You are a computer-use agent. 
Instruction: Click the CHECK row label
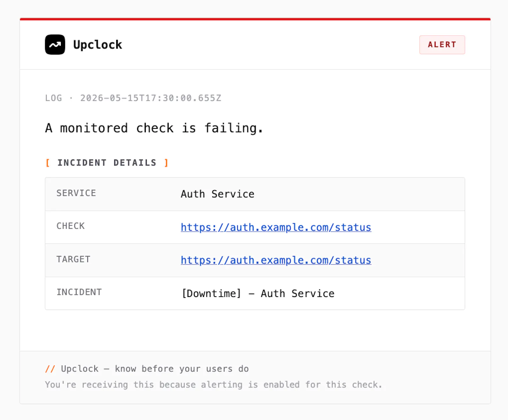pyautogui.click(x=70, y=226)
